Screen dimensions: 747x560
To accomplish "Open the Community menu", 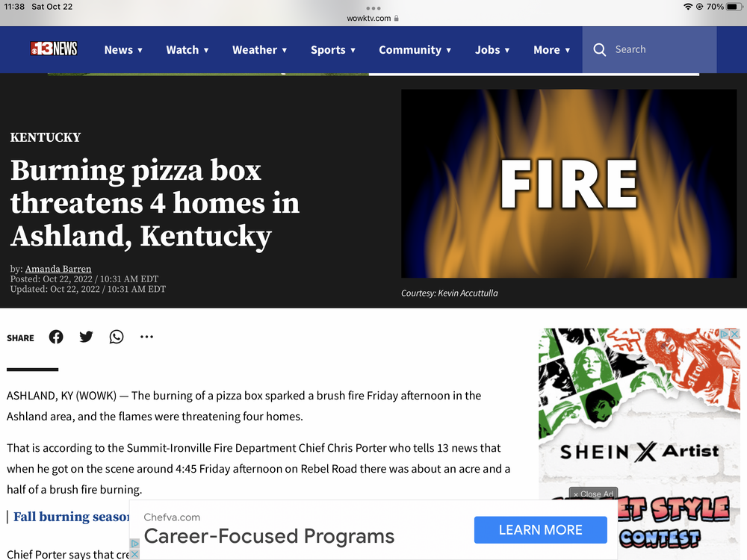I will click(x=415, y=49).
